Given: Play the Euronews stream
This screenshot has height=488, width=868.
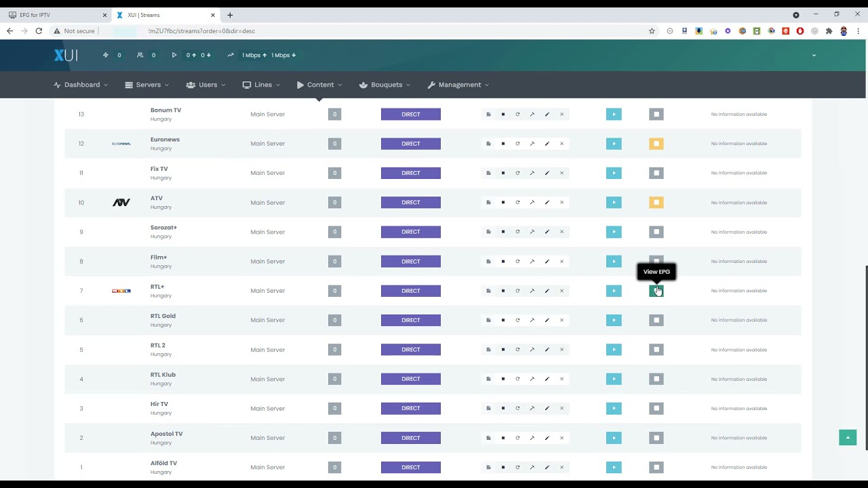Looking at the screenshot, I should 614,144.
